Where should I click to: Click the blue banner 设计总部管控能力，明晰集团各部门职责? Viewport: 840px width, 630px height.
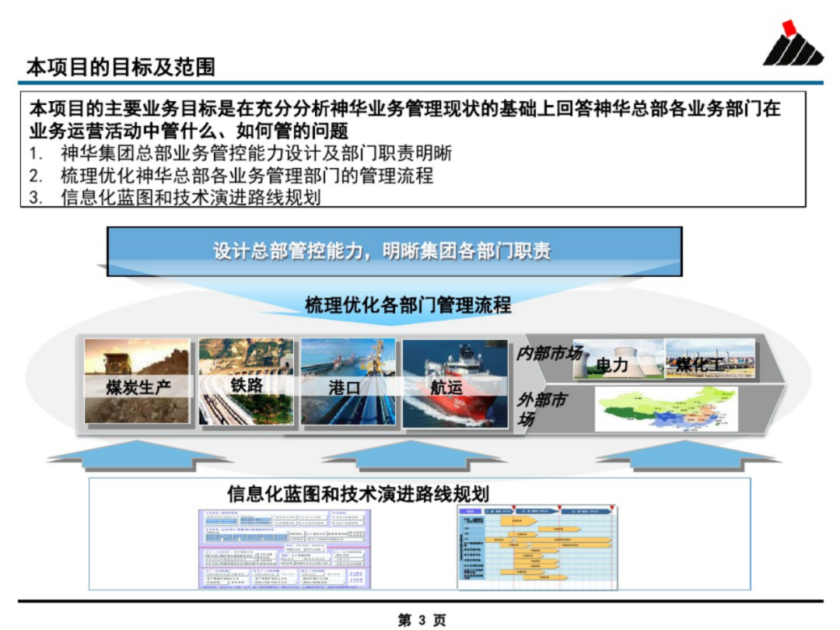point(394,251)
